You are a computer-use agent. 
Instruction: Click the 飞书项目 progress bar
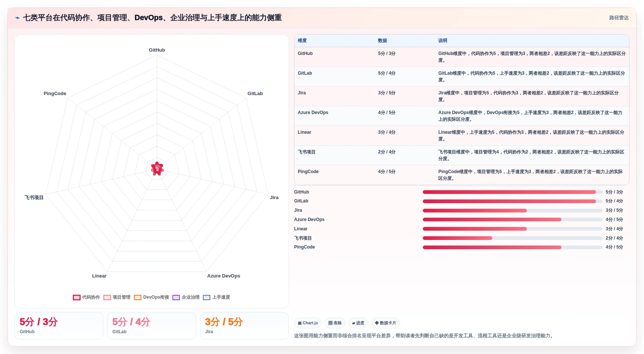point(512,238)
